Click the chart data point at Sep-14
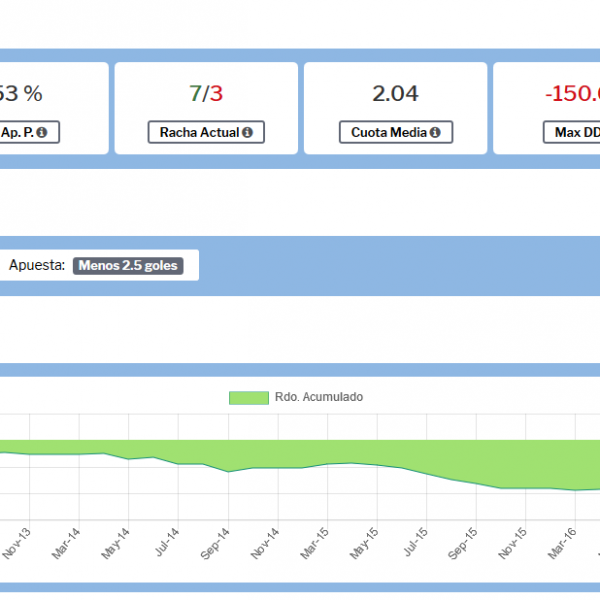The height and width of the screenshot is (600, 600). [x=228, y=472]
